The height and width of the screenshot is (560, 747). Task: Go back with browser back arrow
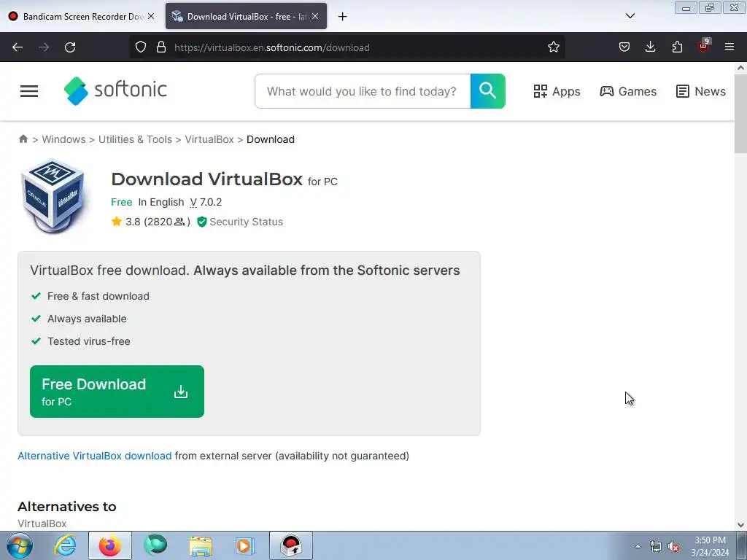[x=18, y=47]
